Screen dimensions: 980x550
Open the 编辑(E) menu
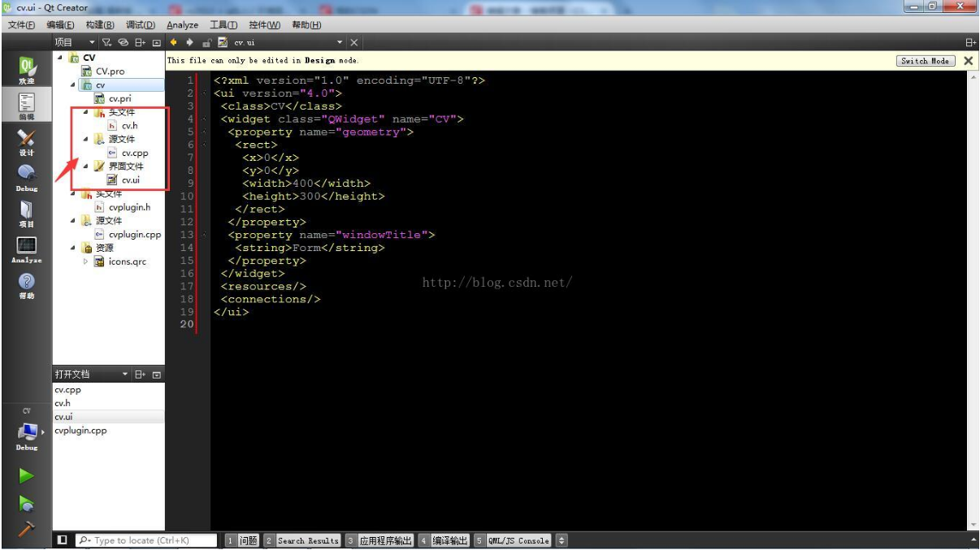tap(61, 25)
